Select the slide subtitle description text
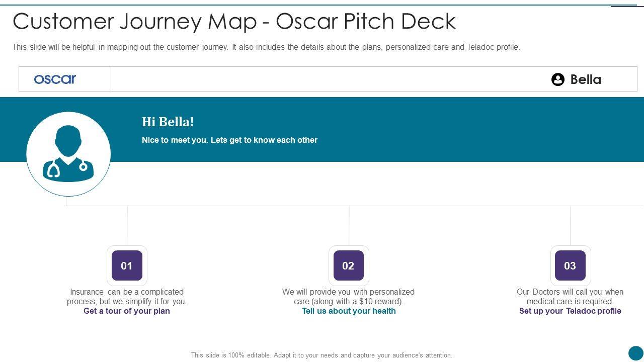This screenshot has height=362, width=644. (x=266, y=47)
